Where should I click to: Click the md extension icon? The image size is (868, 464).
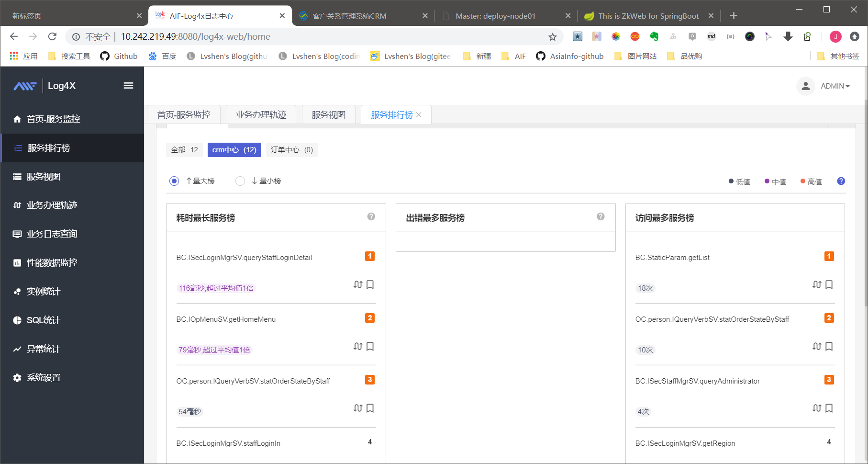click(x=712, y=36)
